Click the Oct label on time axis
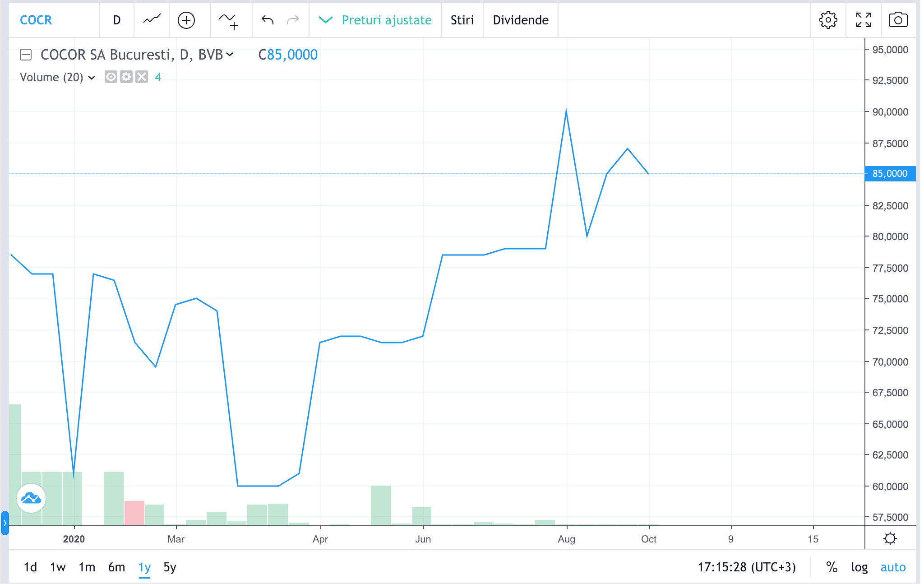Screen dimensions: 924x584 click(x=649, y=539)
